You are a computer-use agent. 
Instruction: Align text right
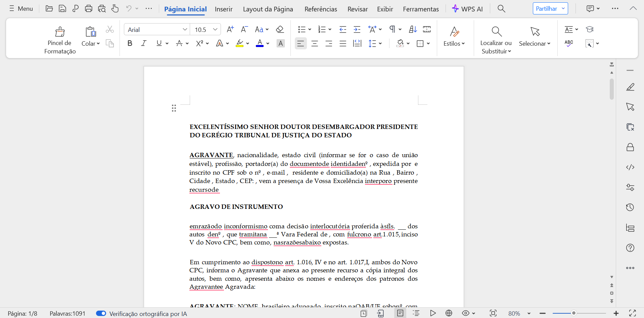tap(329, 43)
